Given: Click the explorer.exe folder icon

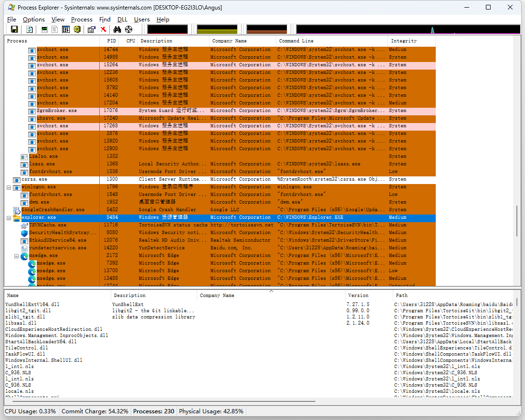Looking at the screenshot, I should [x=17, y=218].
